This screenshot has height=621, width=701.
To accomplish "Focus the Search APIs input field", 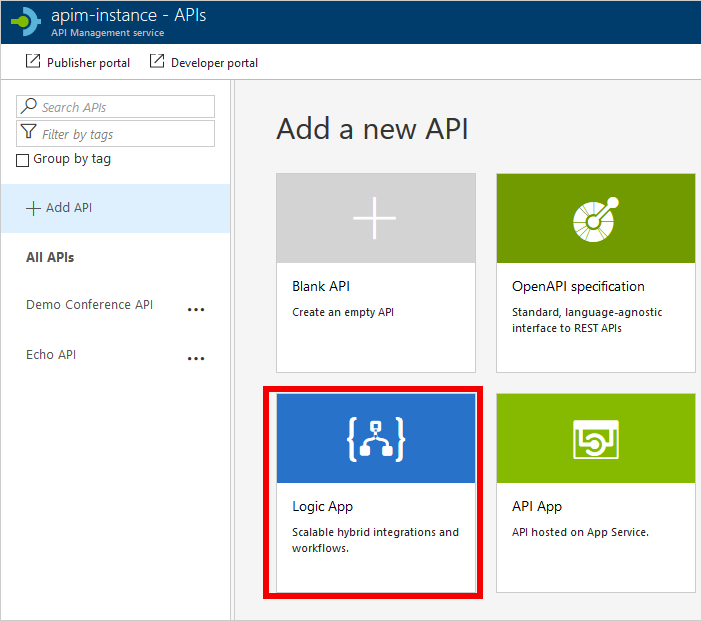I will [115, 107].
